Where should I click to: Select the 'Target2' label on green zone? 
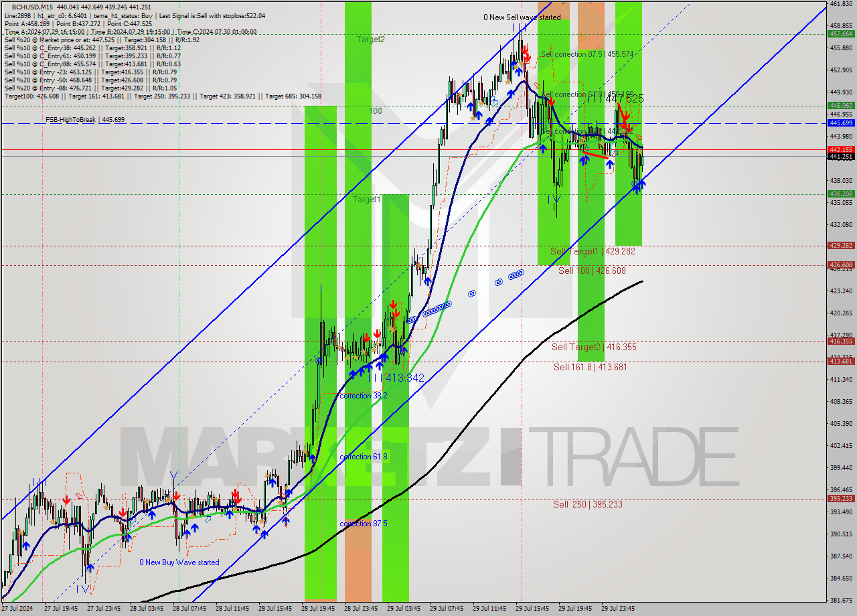[370, 40]
